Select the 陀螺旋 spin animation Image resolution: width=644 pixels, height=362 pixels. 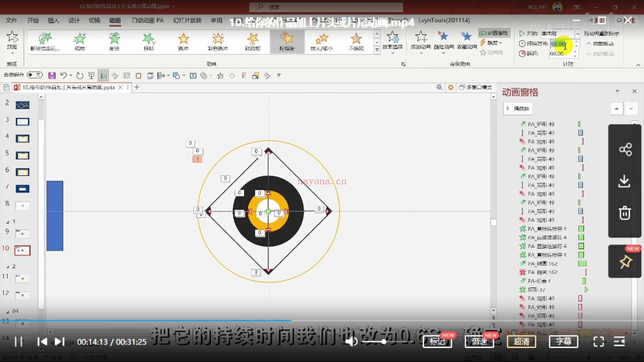point(287,42)
